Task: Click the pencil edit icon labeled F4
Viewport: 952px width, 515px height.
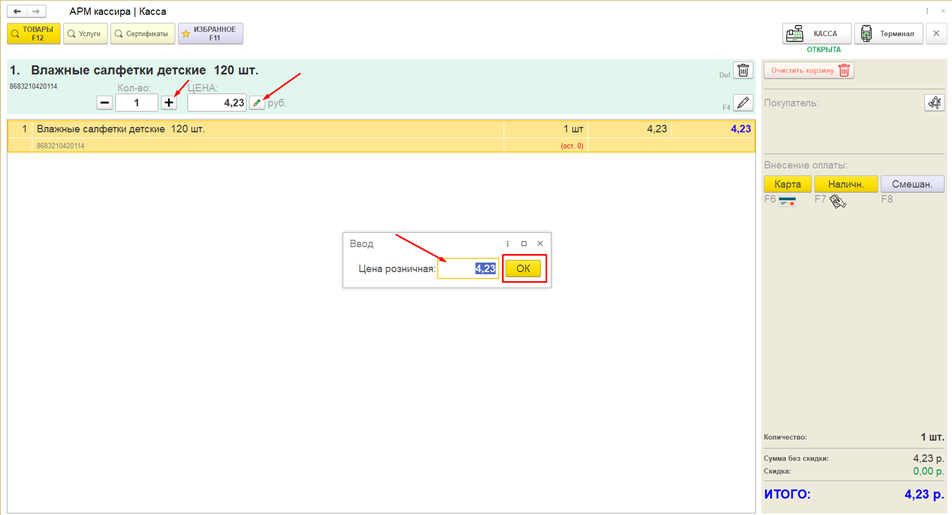Action: pyautogui.click(x=743, y=103)
